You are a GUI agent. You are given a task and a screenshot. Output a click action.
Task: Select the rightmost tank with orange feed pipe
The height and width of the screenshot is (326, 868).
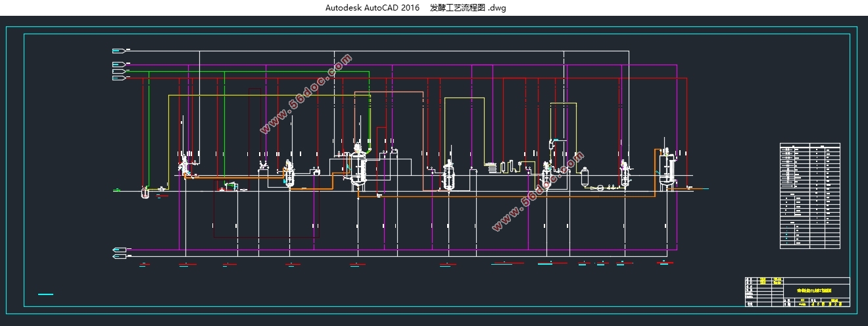point(667,169)
